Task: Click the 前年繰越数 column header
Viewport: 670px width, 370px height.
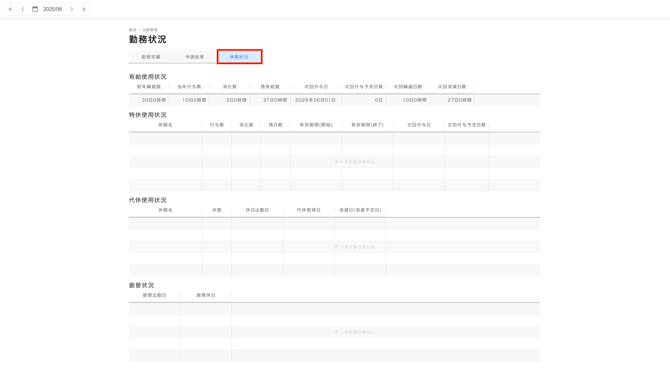Action: pos(149,87)
